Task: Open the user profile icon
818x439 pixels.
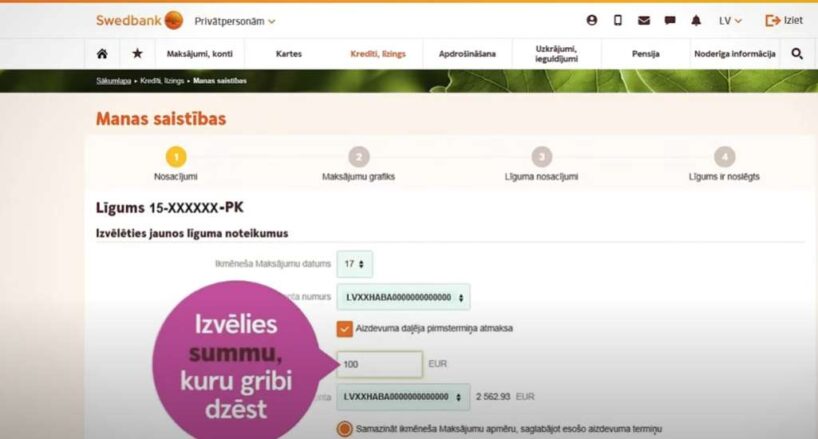Action: click(592, 20)
